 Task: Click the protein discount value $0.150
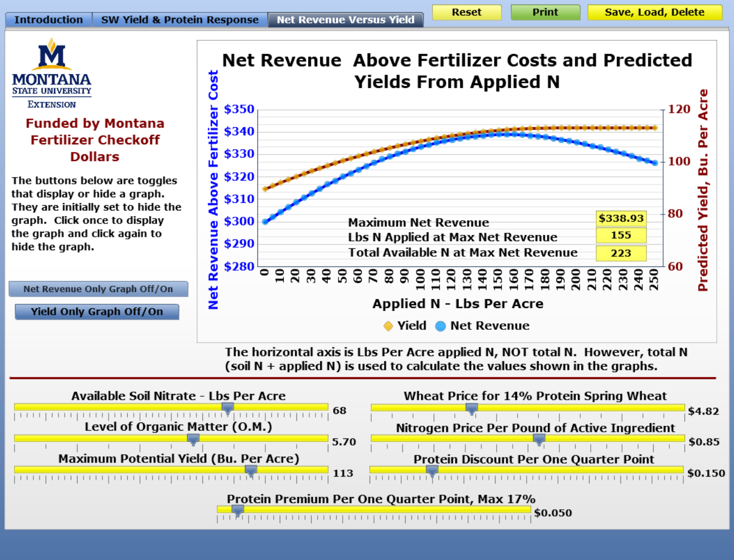tap(706, 473)
